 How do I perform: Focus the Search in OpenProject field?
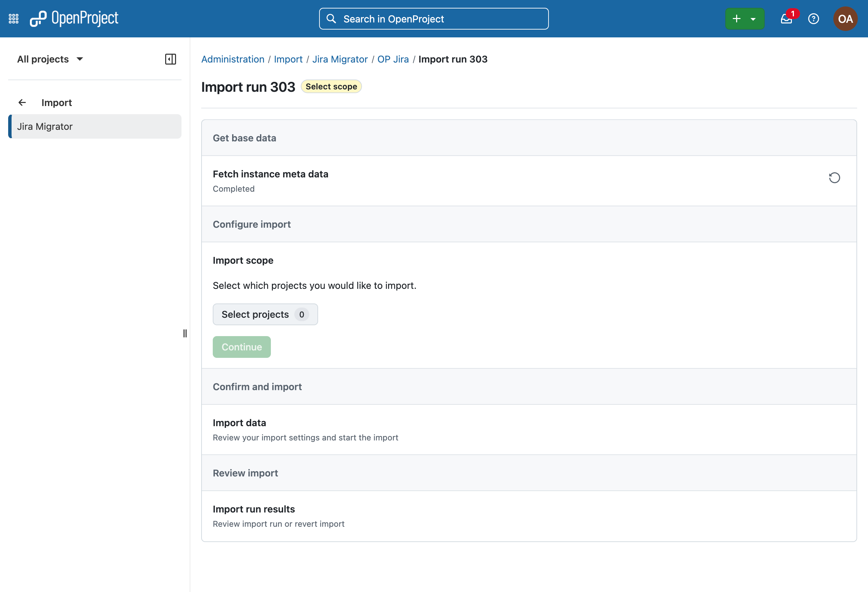pyautogui.click(x=434, y=19)
